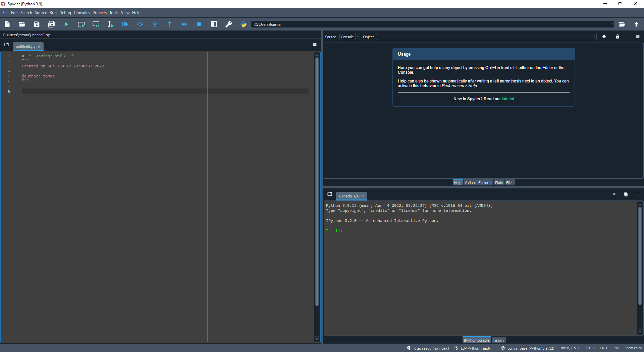The image size is (644, 352).
Task: Open the Run menu
Action: point(53,13)
